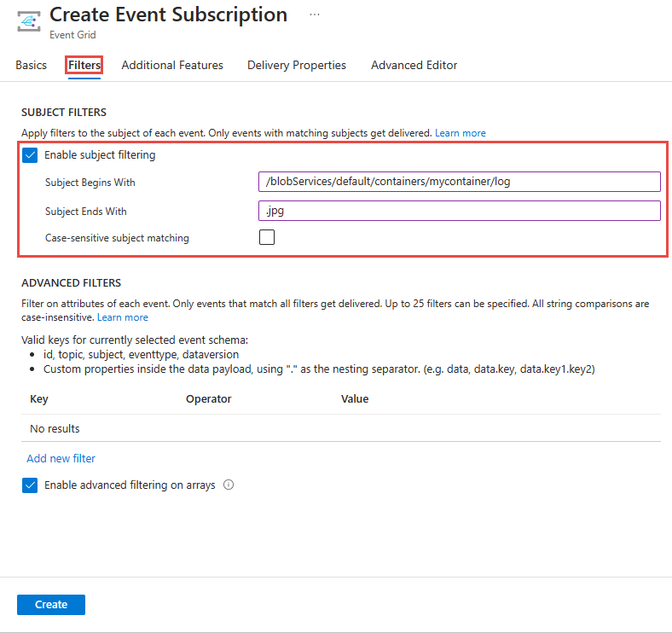Click the Operator column header

pyautogui.click(x=208, y=398)
